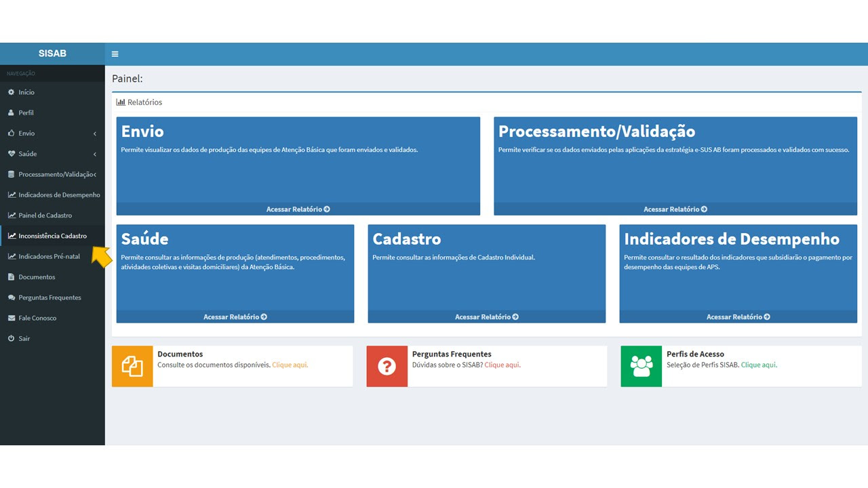Toggle the hamburger sidebar menu icon
868x488 pixels.
115,54
